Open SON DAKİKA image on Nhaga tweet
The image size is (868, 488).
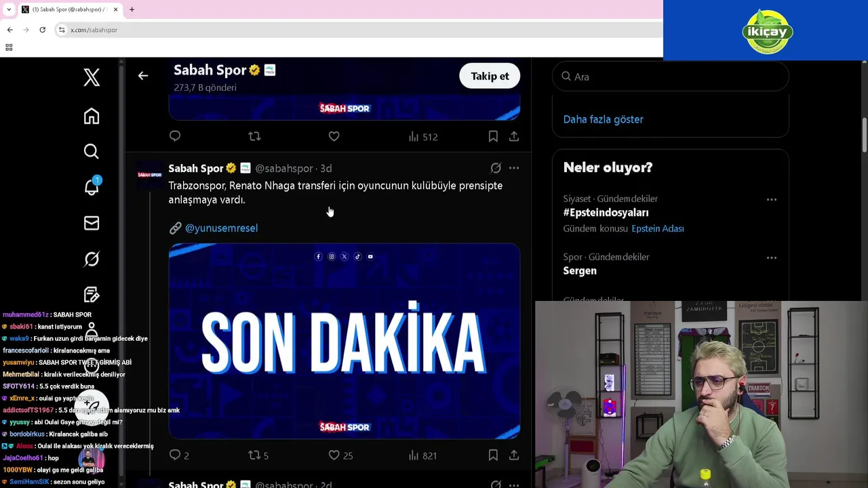(344, 341)
